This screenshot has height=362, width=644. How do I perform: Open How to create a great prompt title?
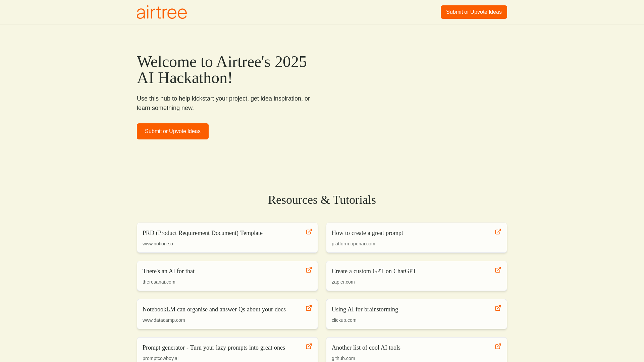coord(367,233)
